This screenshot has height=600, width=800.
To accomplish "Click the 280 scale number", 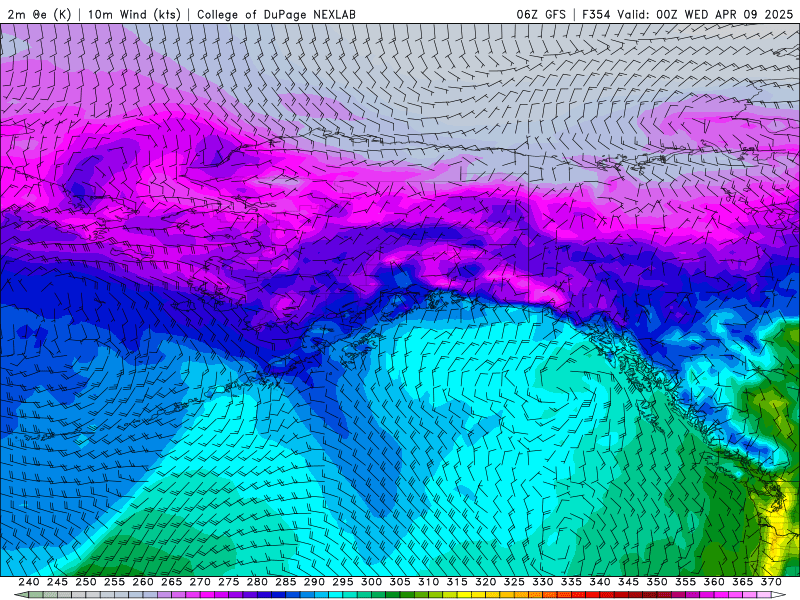I will pos(257,582).
